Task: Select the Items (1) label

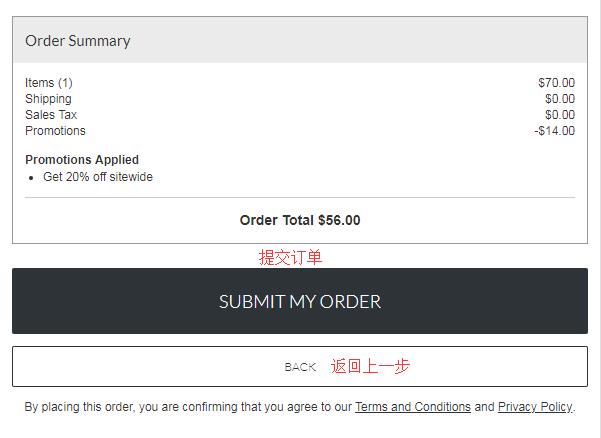Action: tap(49, 83)
